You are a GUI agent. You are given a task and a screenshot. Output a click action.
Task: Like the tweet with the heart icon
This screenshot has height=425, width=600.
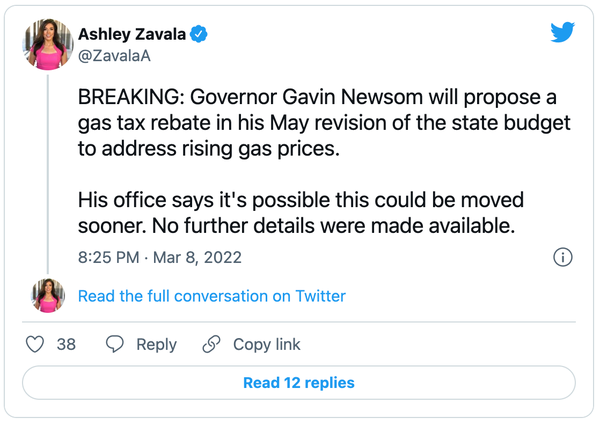tap(35, 344)
